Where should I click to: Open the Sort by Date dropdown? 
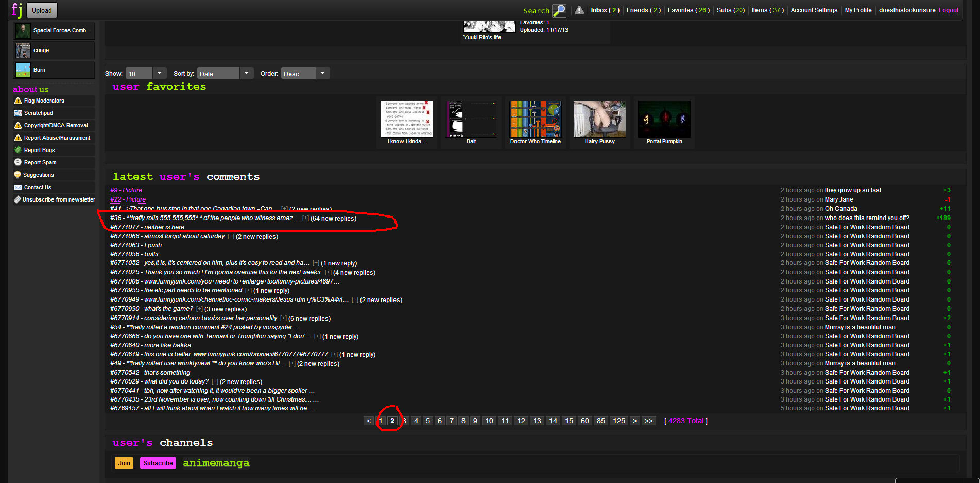pos(246,73)
